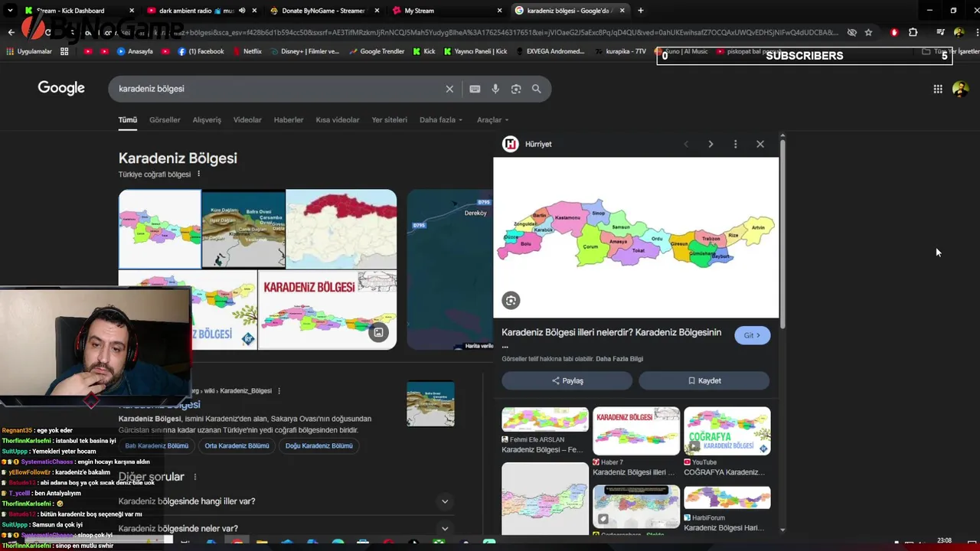Open the tab search dropdown arrow

(x=11, y=11)
